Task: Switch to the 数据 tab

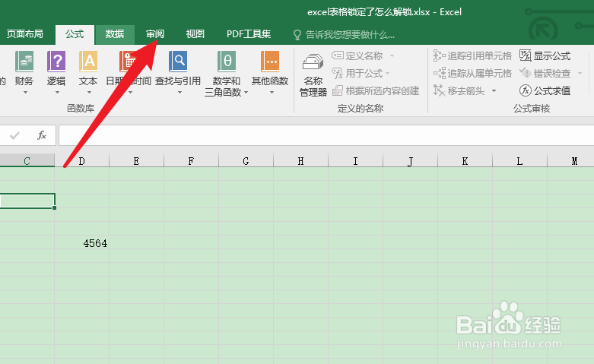Action: coord(115,34)
